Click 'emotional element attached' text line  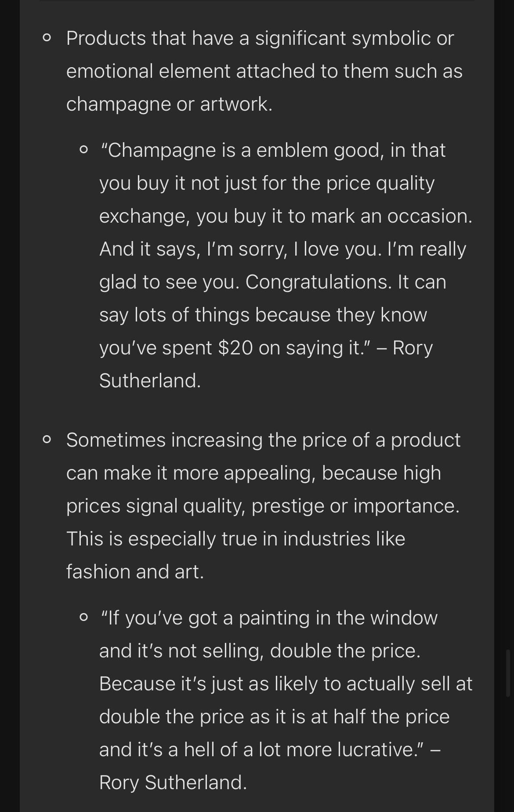pyautogui.click(x=191, y=71)
